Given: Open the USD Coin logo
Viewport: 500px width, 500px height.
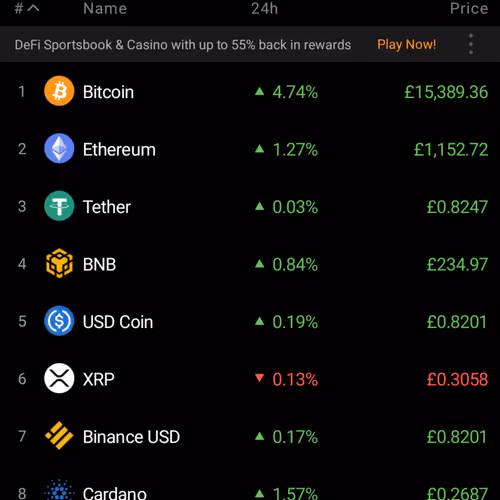Looking at the screenshot, I should tap(59, 321).
